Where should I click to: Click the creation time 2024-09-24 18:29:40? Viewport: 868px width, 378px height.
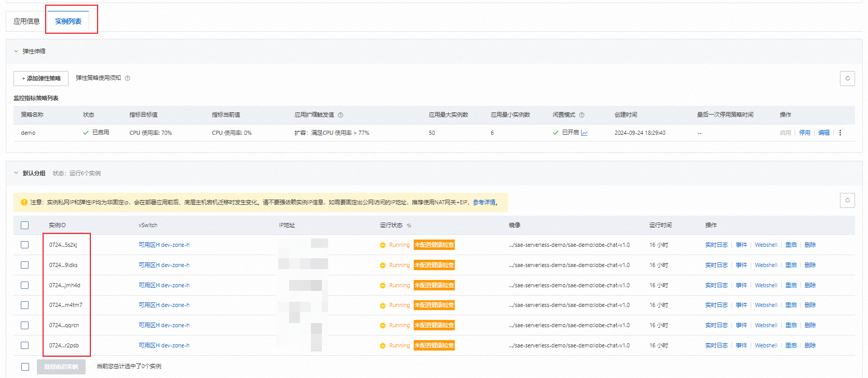pyautogui.click(x=640, y=133)
